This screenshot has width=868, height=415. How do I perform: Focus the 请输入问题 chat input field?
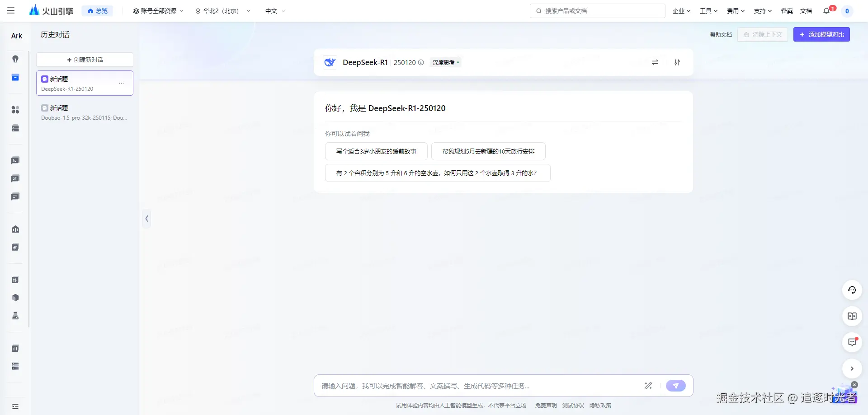(479, 386)
